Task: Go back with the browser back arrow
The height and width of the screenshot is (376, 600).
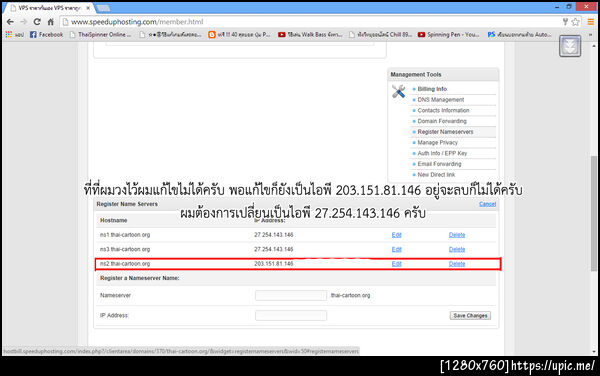Action: point(10,22)
